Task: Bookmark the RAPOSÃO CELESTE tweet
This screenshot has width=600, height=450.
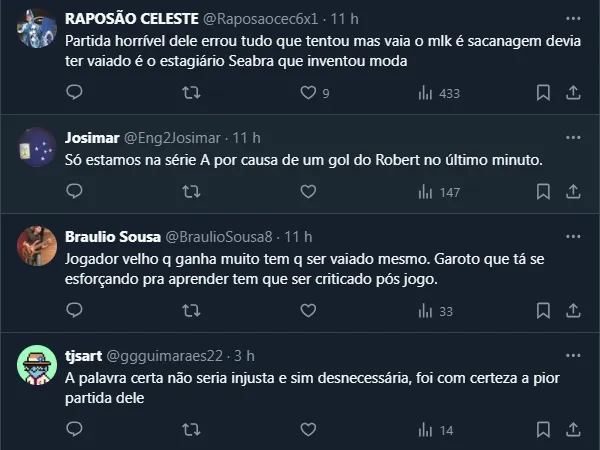Action: click(543, 93)
